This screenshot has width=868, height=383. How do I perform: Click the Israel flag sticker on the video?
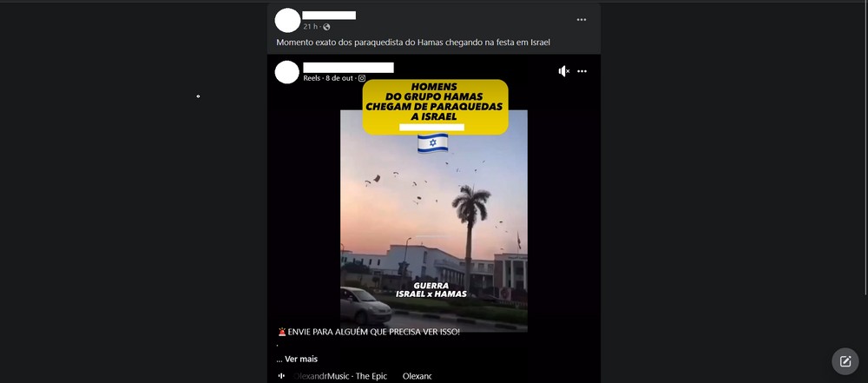coord(432,143)
